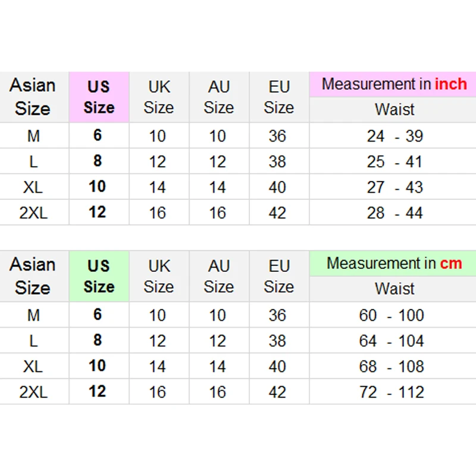Click the 25 - 41 waist cell
The image size is (476, 476).
[x=394, y=162]
